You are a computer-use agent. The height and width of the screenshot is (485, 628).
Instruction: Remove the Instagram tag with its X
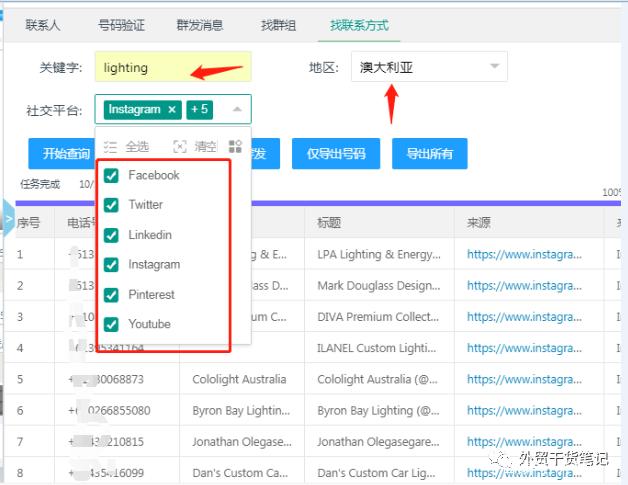point(172,109)
